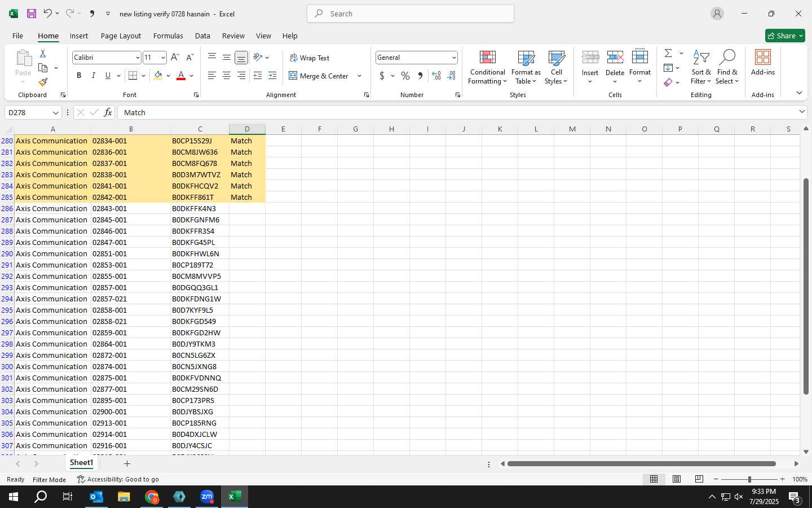Decrease decimal places

click(451, 76)
